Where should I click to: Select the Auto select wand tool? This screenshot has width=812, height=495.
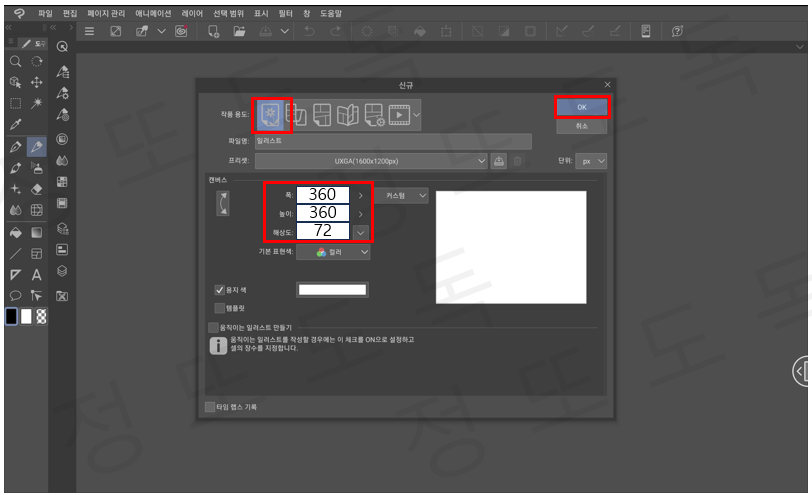[x=37, y=103]
